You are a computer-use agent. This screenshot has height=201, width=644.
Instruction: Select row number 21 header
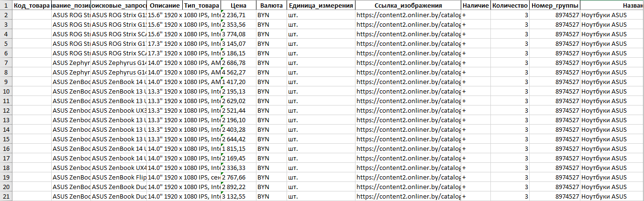(6, 196)
